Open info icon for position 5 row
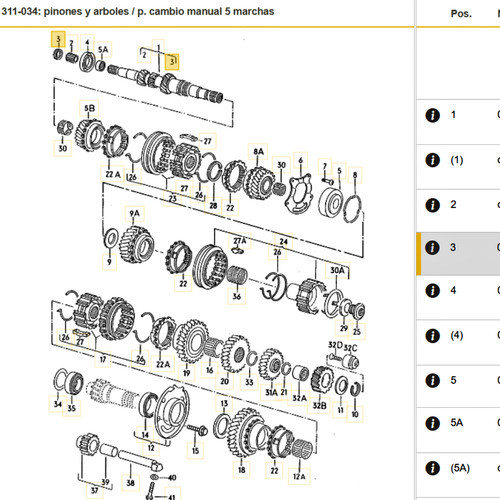Screen dimensions: 500x500 click(432, 380)
